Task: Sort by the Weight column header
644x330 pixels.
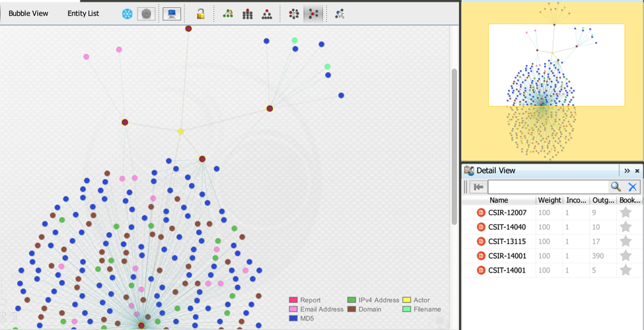Action: tap(549, 200)
